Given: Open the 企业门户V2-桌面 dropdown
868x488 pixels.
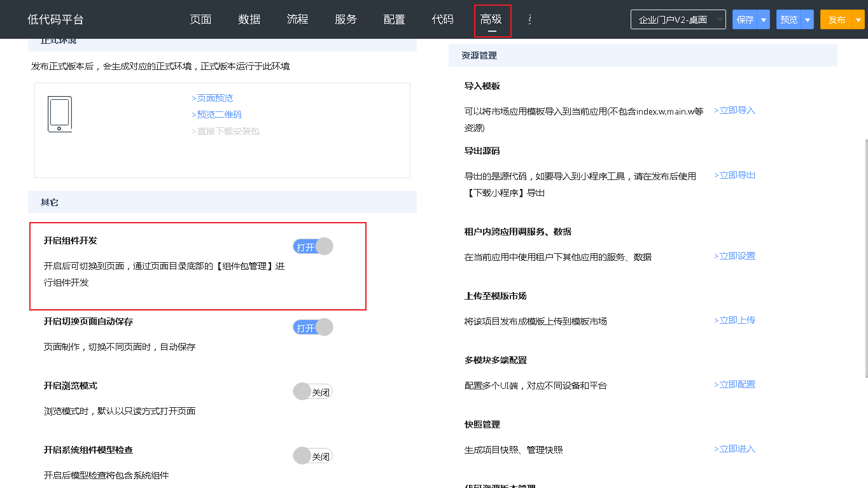Looking at the screenshot, I should coord(678,20).
